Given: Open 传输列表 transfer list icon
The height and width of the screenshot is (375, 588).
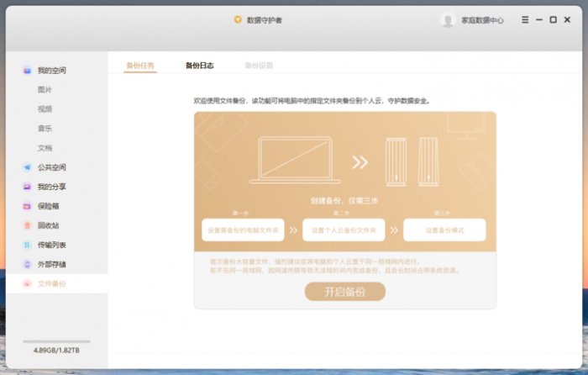Looking at the screenshot, I should click(28, 245).
